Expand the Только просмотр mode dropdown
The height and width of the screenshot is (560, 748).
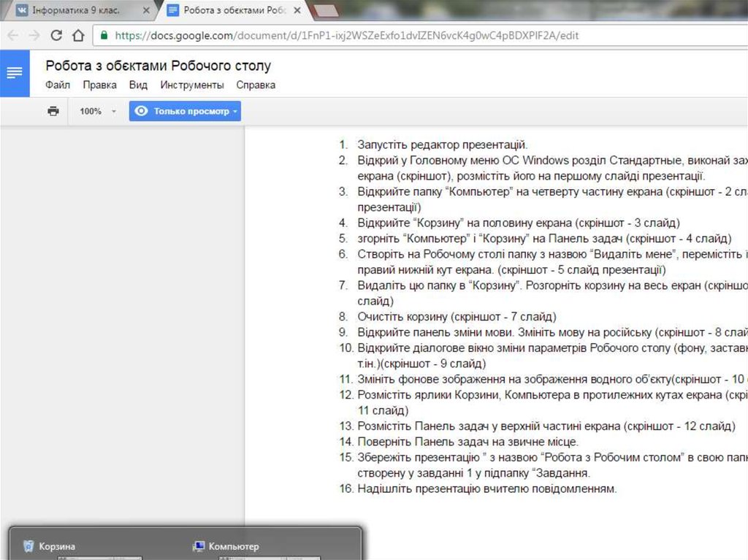click(x=186, y=112)
